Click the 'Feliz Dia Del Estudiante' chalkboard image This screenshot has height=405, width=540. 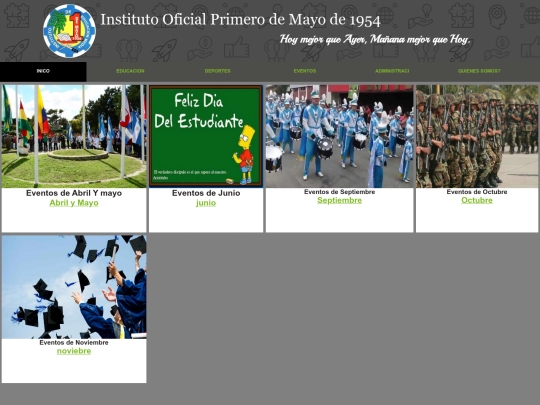pyautogui.click(x=206, y=136)
